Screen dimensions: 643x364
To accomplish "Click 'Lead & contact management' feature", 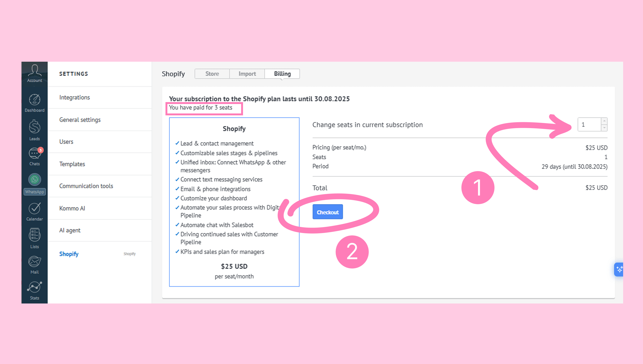I will 217,143.
